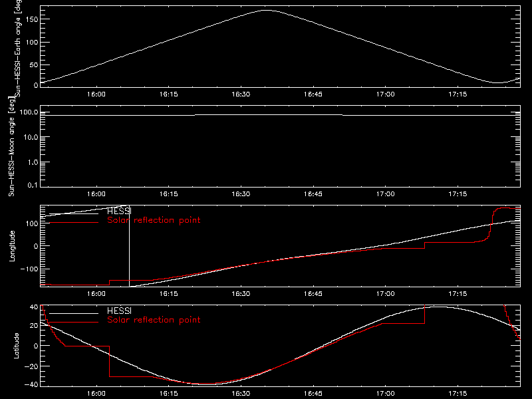The image size is (532, 399).
Task: Click '17:15' time label under Earth angle plot
Action: tap(458, 94)
